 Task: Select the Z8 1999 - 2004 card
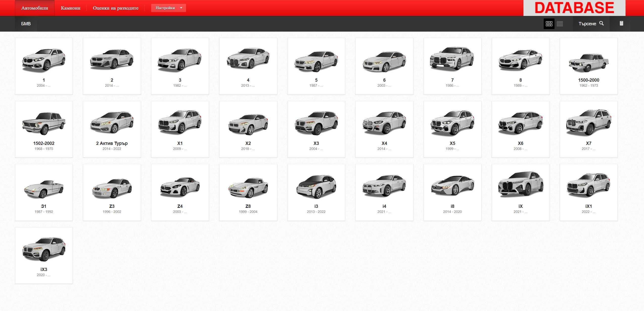tap(248, 192)
